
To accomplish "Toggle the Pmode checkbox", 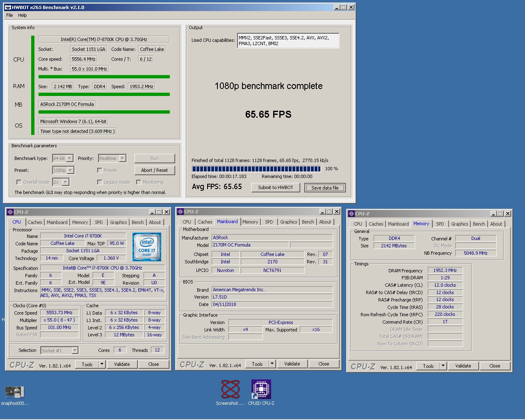I will click(100, 170).
